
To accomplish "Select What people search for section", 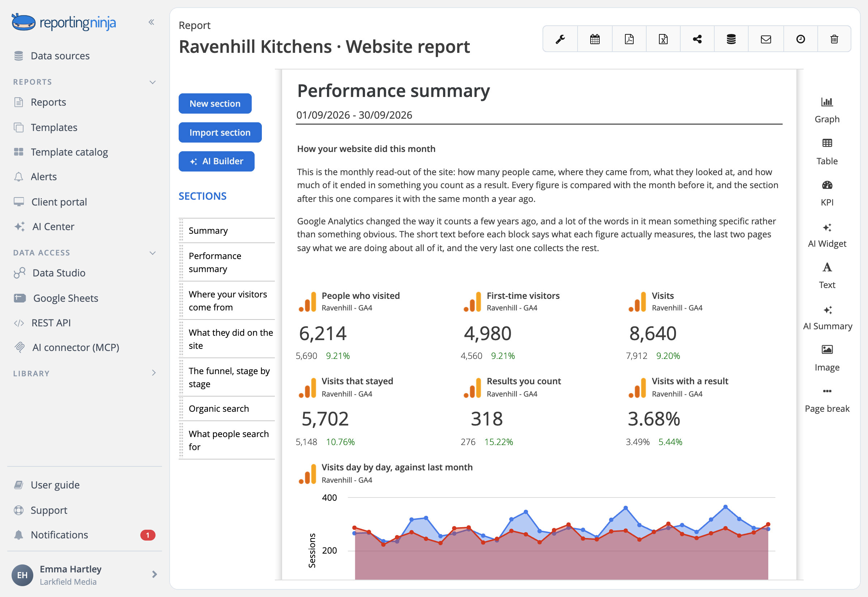I will (227, 440).
